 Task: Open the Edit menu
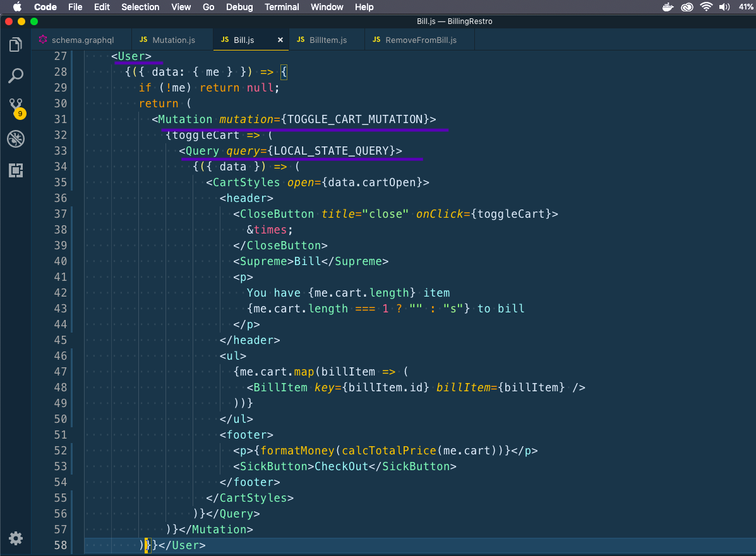click(102, 7)
